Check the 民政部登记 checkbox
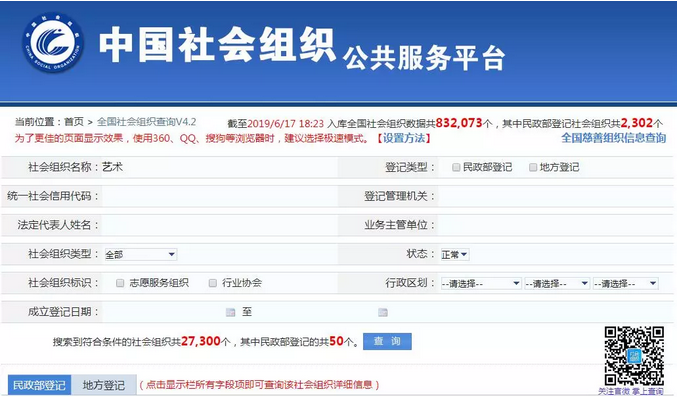The width and height of the screenshot is (678, 397). [x=456, y=167]
